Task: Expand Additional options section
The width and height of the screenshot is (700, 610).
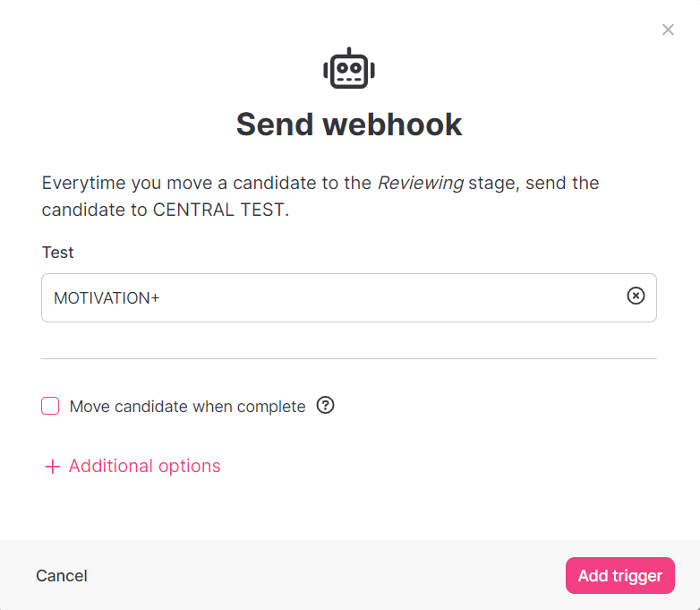Action: 144,466
